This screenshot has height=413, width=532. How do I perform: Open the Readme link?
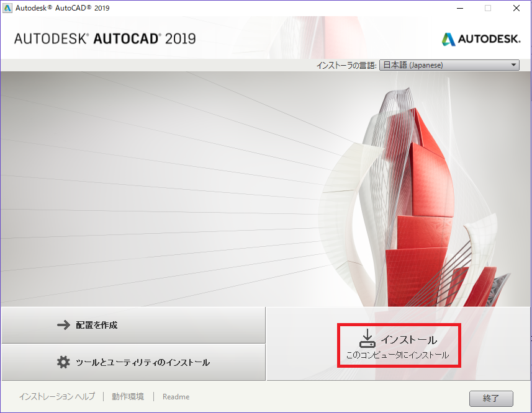[x=176, y=397]
